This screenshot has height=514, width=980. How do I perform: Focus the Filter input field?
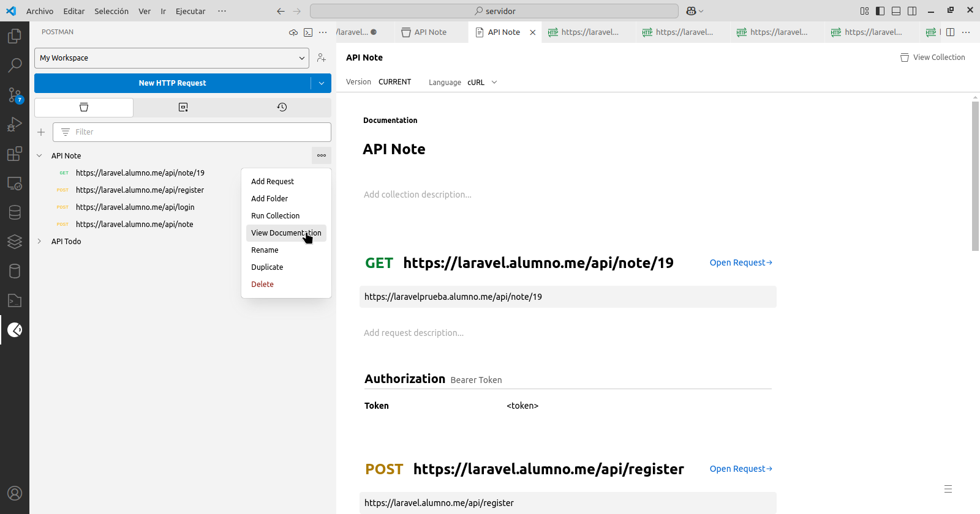[x=192, y=132]
